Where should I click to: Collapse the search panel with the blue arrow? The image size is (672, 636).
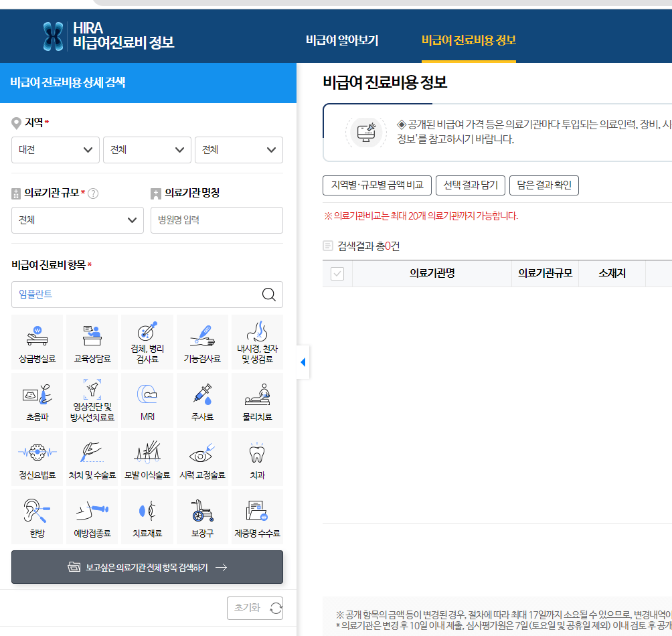pyautogui.click(x=303, y=362)
